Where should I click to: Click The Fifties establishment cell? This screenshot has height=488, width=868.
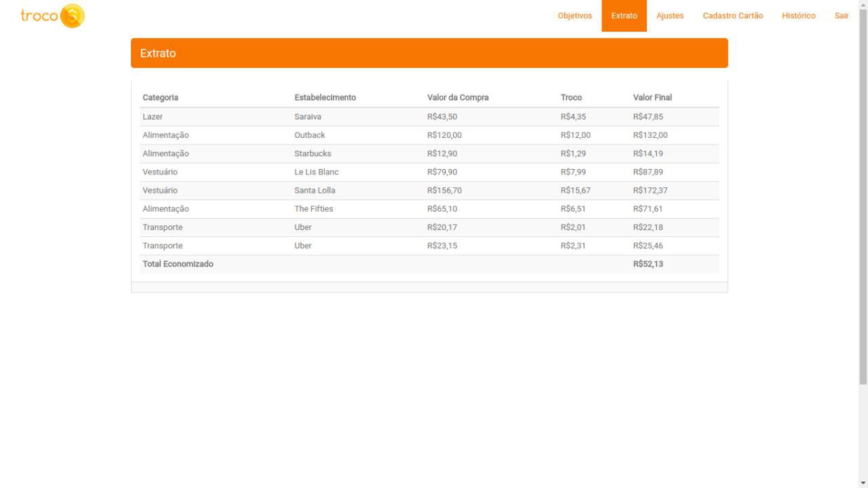pyautogui.click(x=314, y=208)
